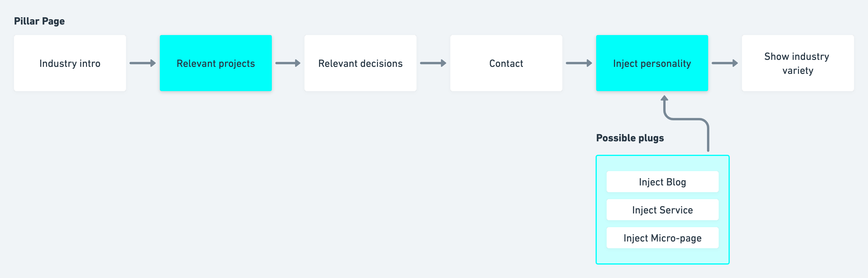Viewport: 868px width, 278px height.
Task: Select the Inject personality cyan box
Action: [x=652, y=63]
